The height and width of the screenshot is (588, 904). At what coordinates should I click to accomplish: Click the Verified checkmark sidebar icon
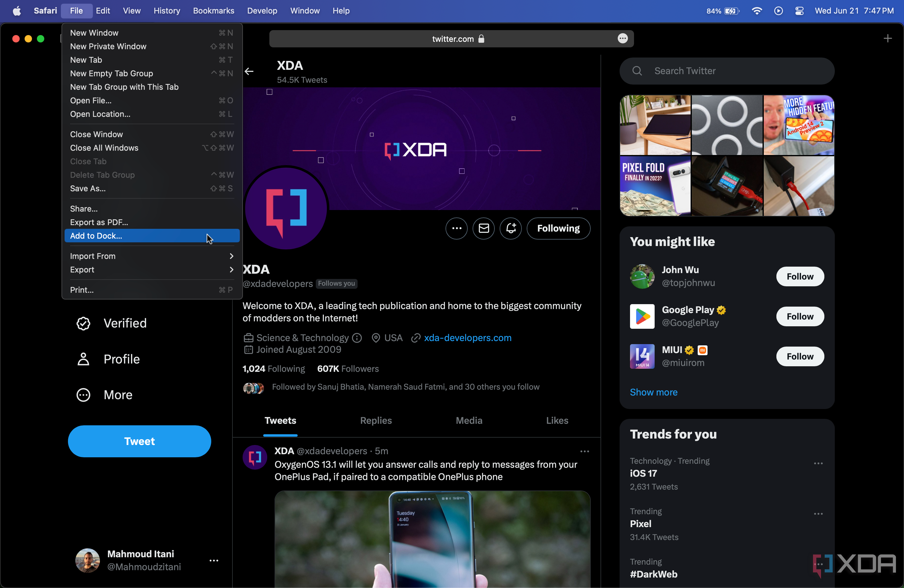(82, 323)
